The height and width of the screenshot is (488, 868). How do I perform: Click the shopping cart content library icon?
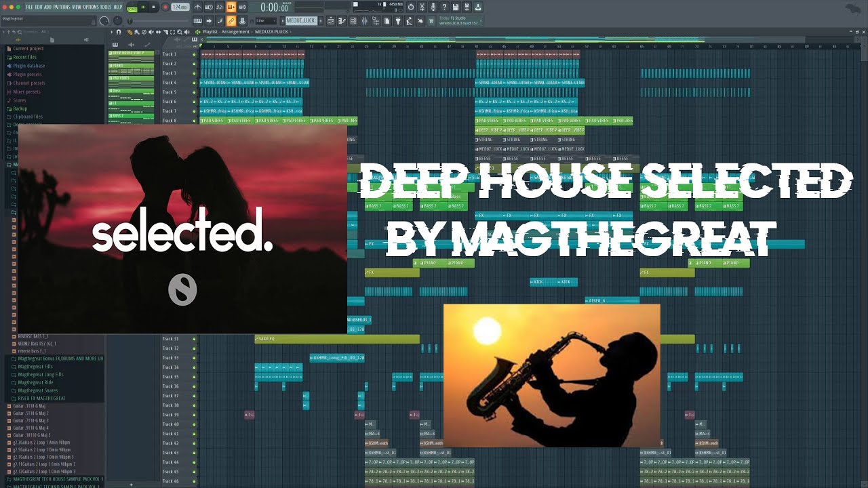(x=431, y=21)
